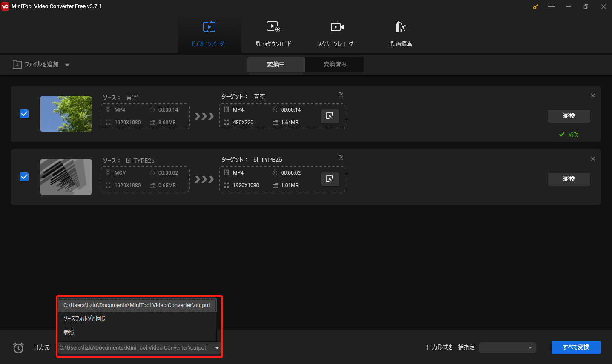Edit target name icon for 青空

pyautogui.click(x=341, y=95)
